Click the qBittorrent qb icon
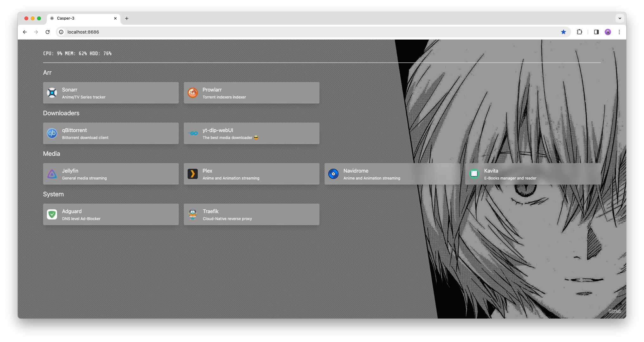The image size is (644, 342). click(x=52, y=133)
